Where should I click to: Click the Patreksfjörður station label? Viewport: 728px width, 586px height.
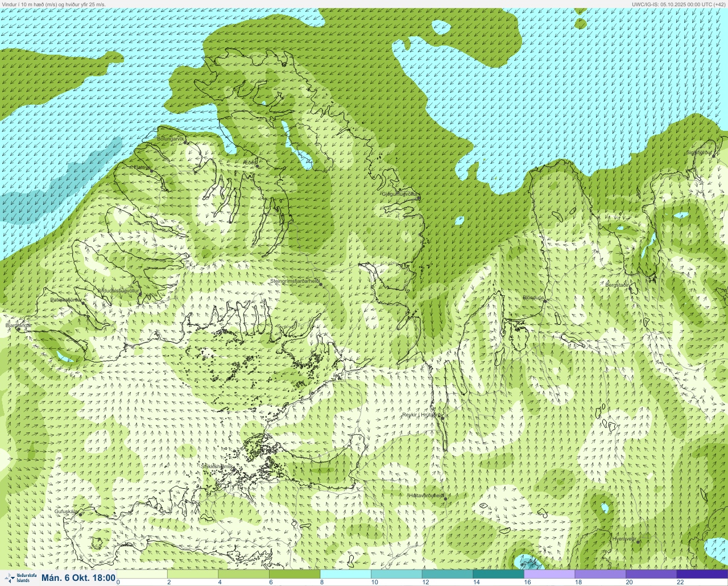66,299
